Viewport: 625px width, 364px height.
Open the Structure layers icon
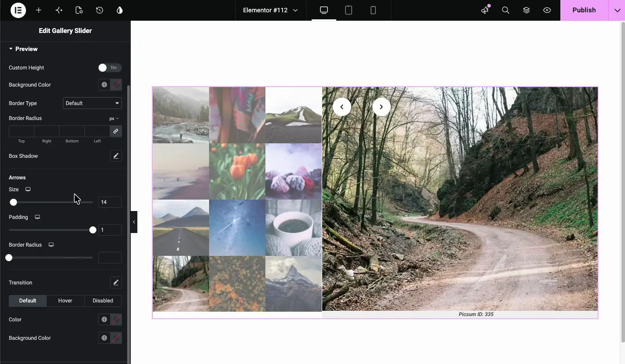click(x=526, y=10)
